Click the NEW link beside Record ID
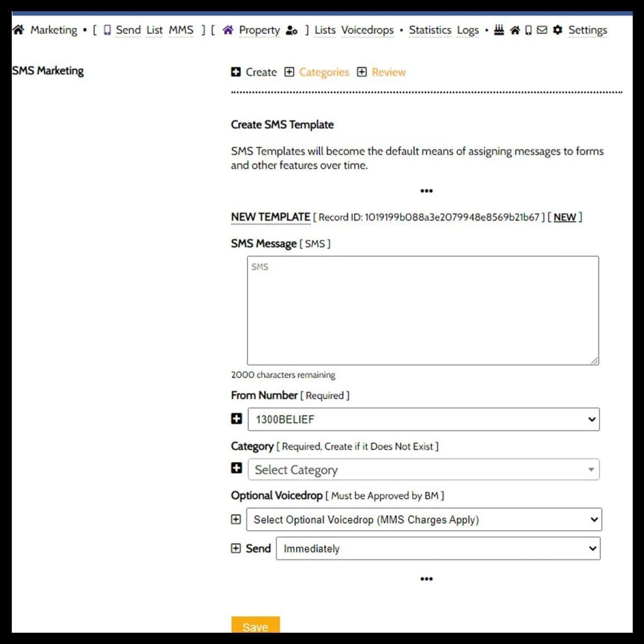The width and height of the screenshot is (644, 644). point(565,217)
